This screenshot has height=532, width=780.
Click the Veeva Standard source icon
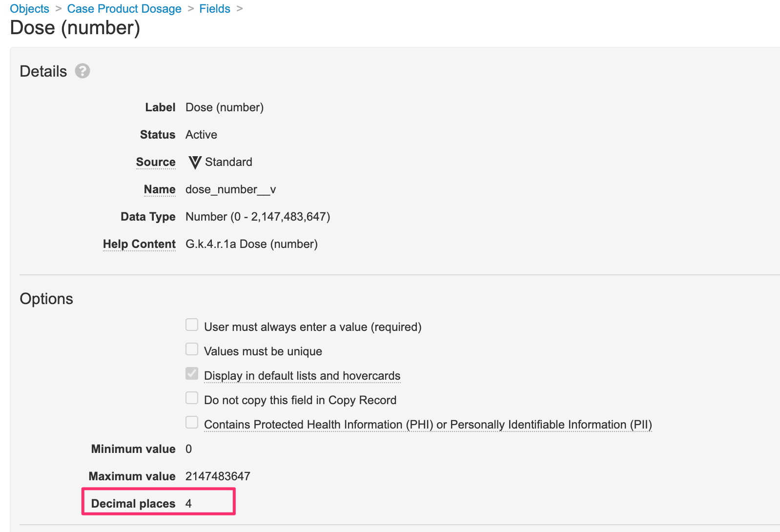click(195, 162)
